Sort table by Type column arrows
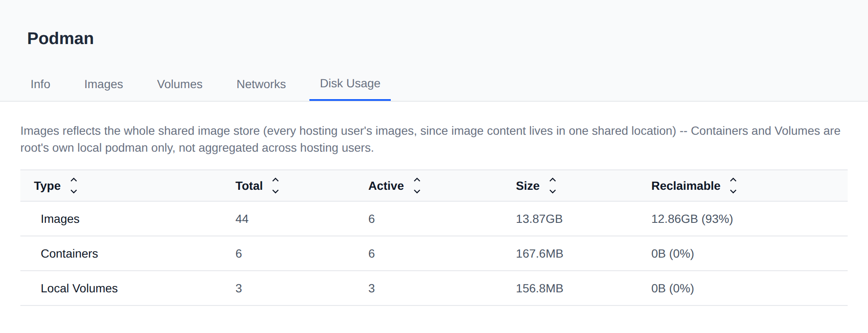The height and width of the screenshot is (333, 868). [74, 186]
